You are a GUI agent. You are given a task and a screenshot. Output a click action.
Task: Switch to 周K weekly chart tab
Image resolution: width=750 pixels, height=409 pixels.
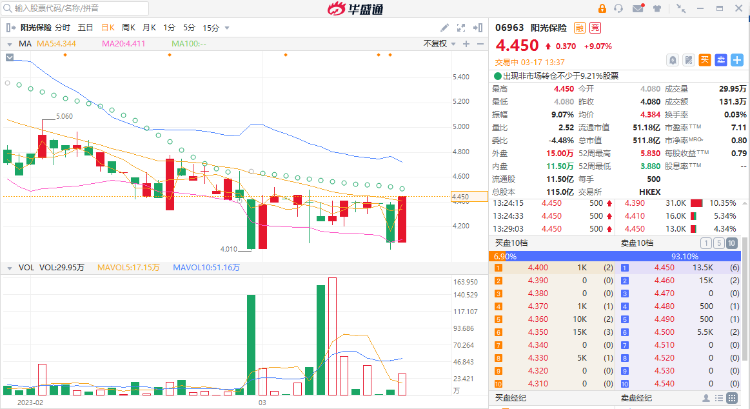point(127,28)
